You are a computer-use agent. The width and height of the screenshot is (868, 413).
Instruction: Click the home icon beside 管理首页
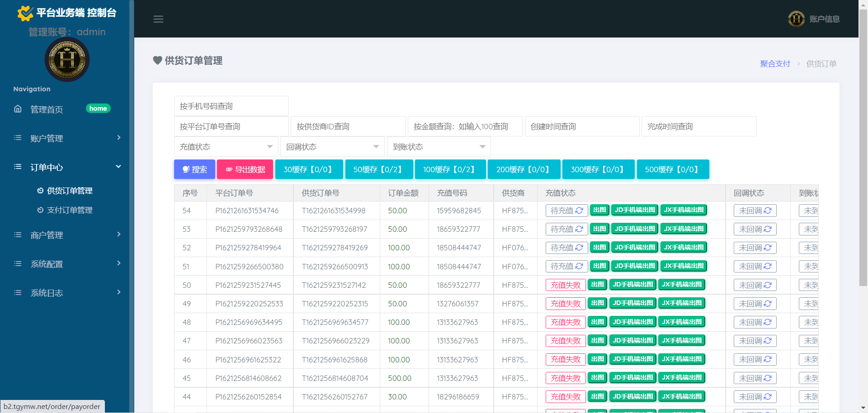pos(18,109)
